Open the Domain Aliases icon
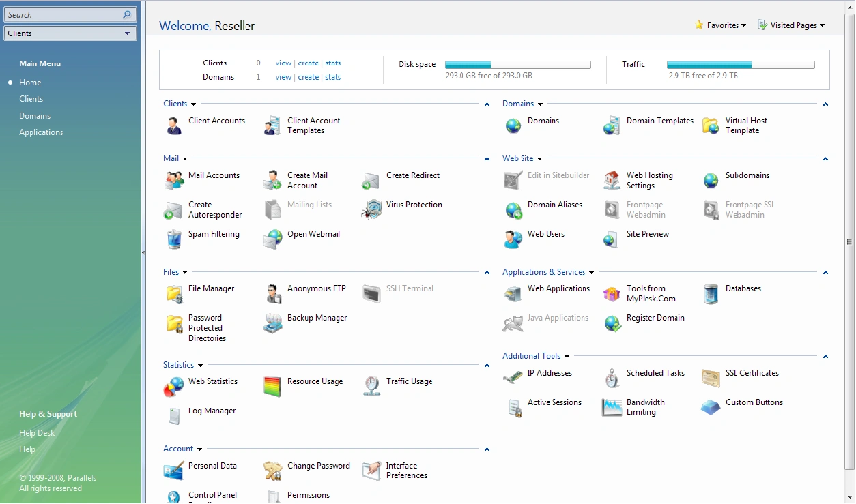856x504 pixels. (513, 209)
